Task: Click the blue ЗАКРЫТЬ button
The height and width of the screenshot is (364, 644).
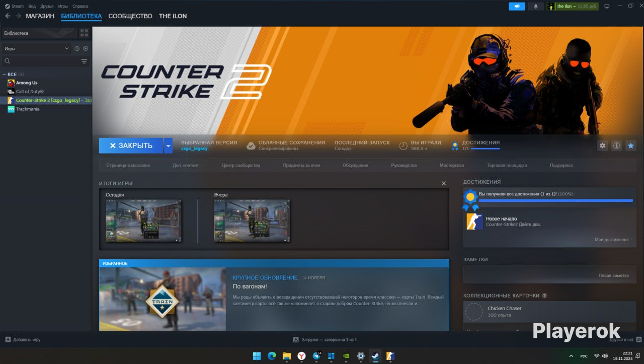Action: 131,145
